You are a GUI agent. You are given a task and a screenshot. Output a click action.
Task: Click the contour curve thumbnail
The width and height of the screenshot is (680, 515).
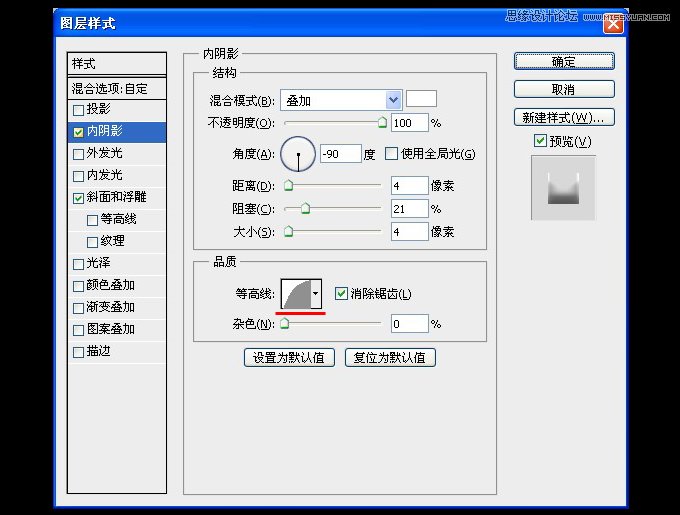tap(296, 294)
